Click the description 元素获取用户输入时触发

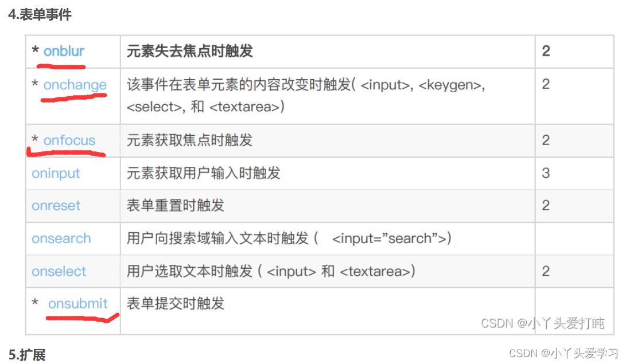click(204, 174)
